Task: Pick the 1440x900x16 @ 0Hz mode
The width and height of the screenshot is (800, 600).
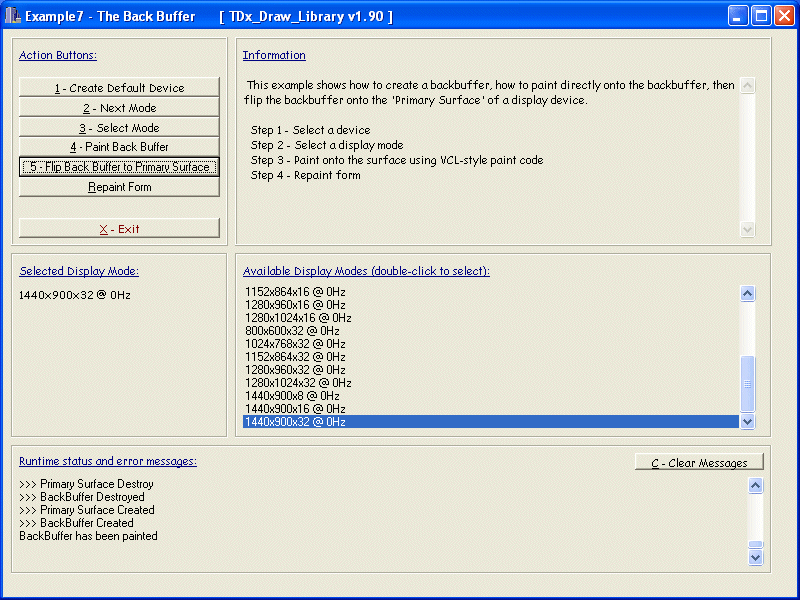Action: (x=295, y=409)
